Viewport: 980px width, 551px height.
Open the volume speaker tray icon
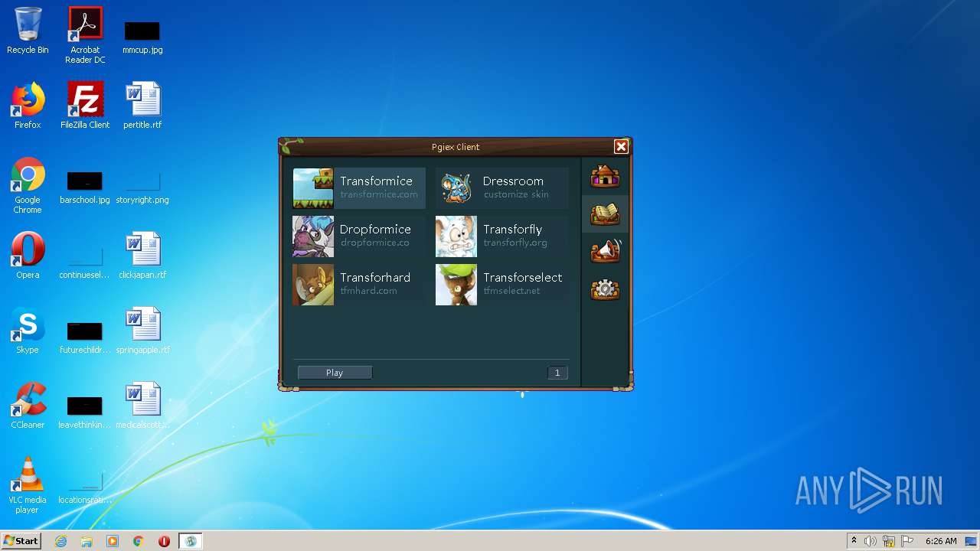(871, 541)
